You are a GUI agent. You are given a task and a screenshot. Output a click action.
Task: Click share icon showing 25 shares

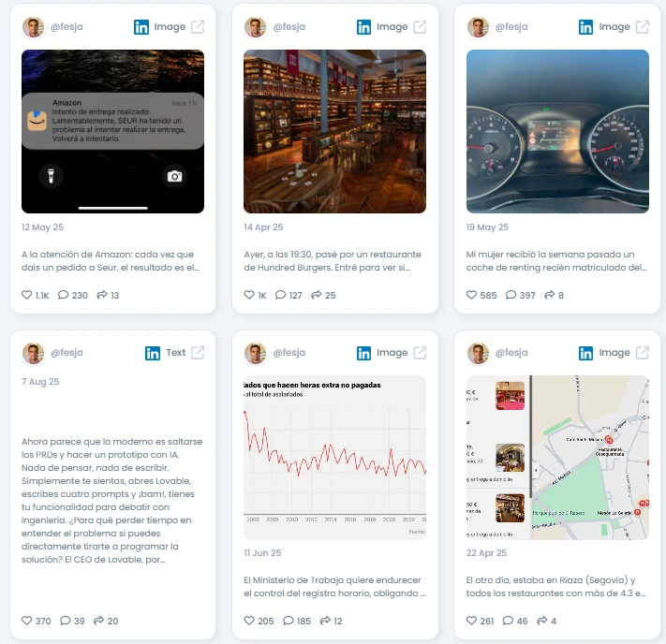316,295
